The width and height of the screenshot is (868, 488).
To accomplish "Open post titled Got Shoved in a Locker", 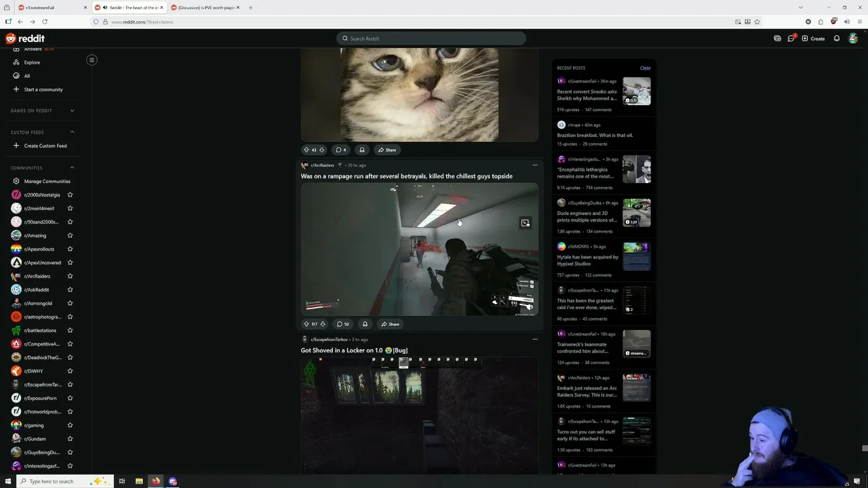I will [x=354, y=350].
